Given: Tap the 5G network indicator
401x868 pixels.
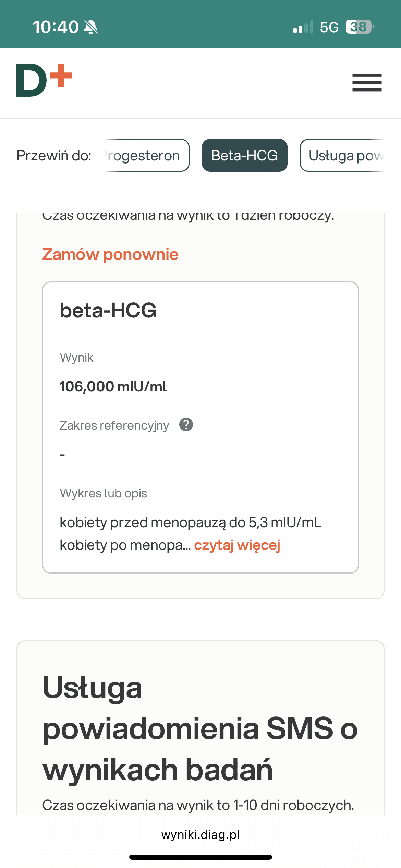Looking at the screenshot, I should (329, 27).
